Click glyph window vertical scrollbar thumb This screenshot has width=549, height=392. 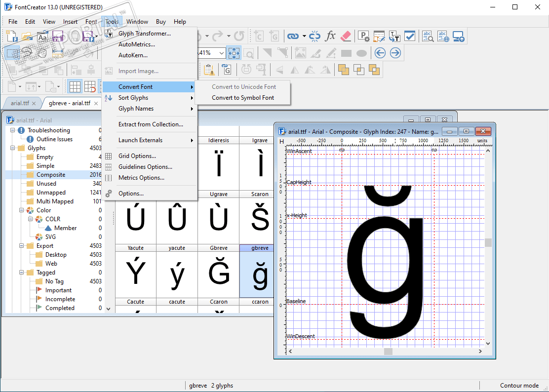tap(488, 242)
